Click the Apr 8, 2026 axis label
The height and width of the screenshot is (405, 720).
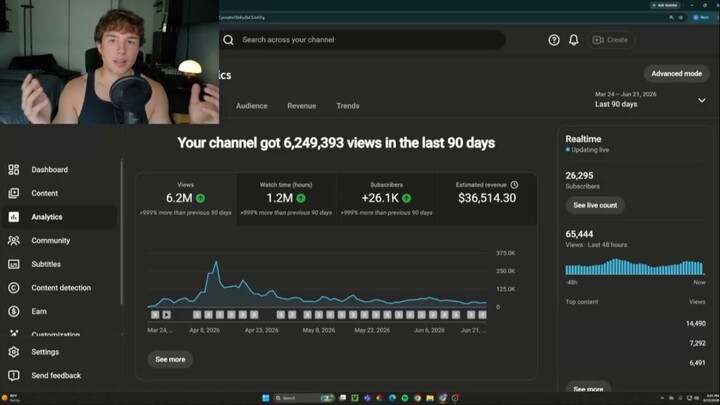click(204, 330)
